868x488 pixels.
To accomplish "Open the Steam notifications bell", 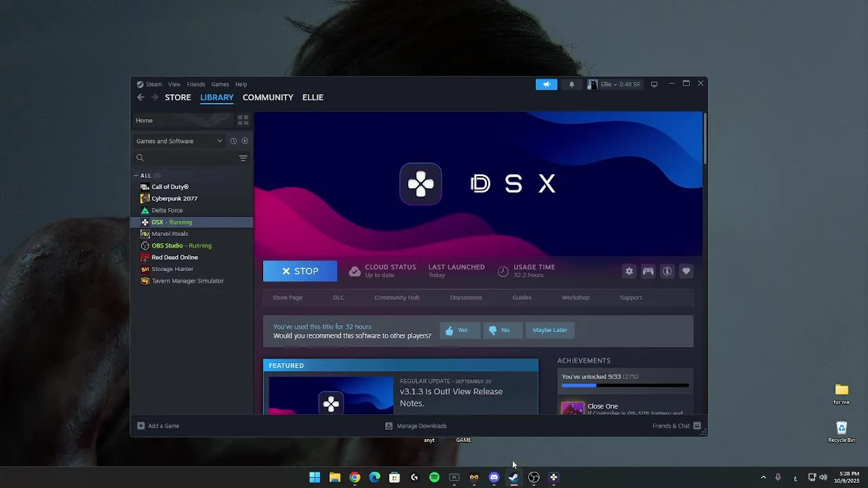I will coord(572,84).
